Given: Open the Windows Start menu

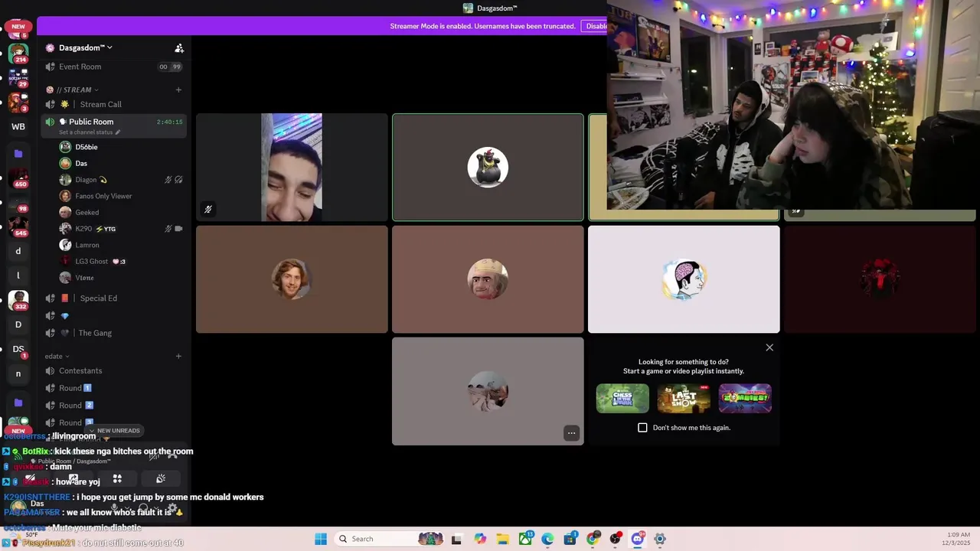Looking at the screenshot, I should pyautogui.click(x=321, y=539).
